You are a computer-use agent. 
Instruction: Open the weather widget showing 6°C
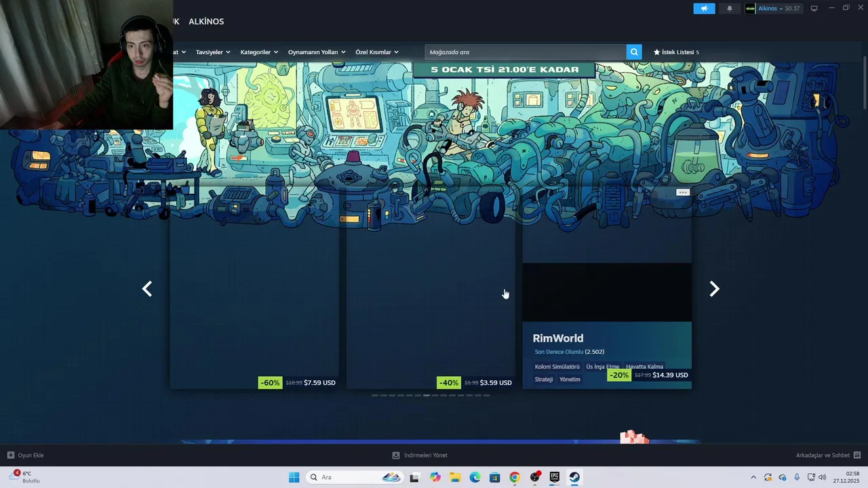(x=24, y=476)
